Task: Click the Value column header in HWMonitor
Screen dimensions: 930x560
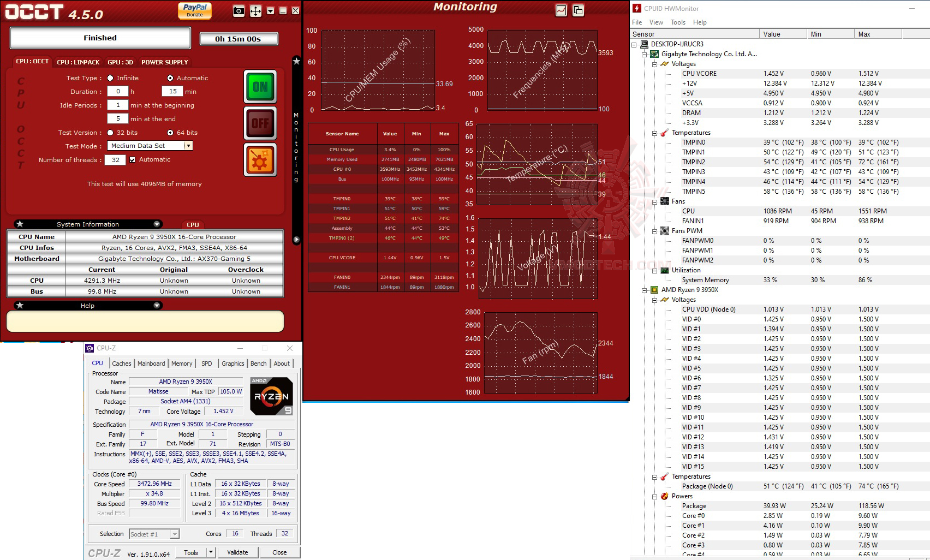Action: tap(783, 34)
